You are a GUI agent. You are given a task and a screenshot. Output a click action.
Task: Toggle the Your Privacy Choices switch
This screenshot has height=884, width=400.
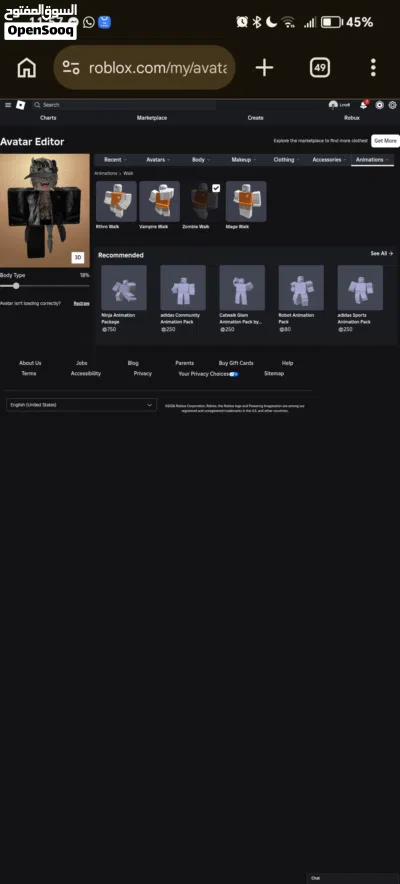coord(234,374)
